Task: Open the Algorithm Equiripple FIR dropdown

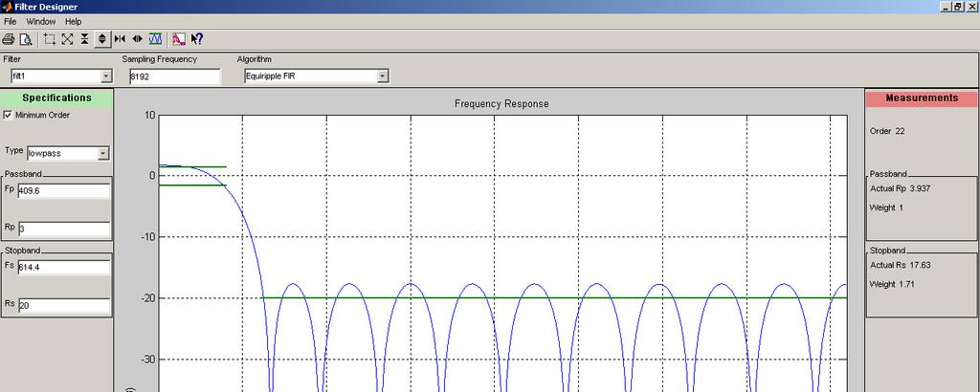Action: (383, 76)
